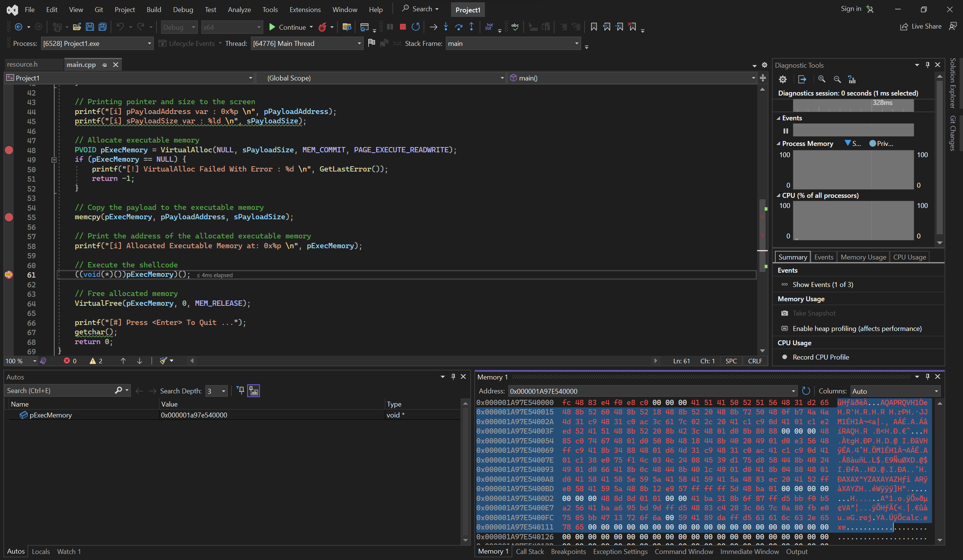
Task: Click the Navigate Backward arrow icon
Action: click(18, 27)
